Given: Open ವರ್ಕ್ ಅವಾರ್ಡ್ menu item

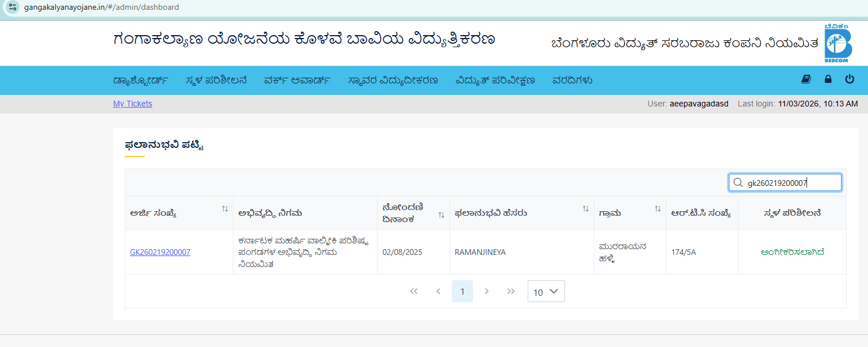Looking at the screenshot, I should 297,81.
